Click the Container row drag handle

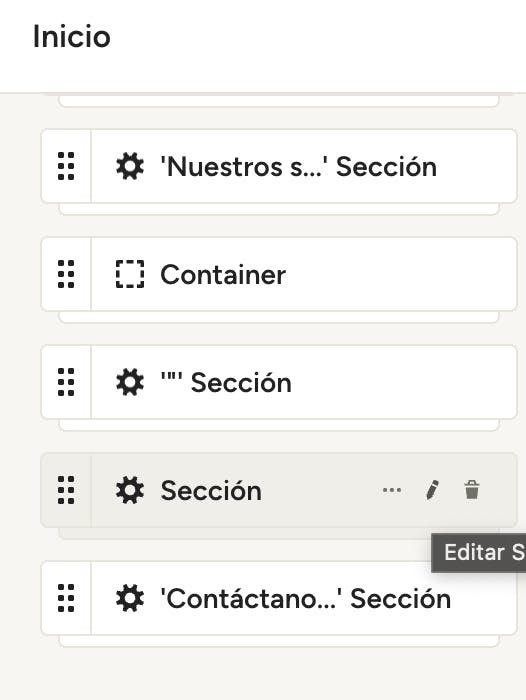click(66, 274)
